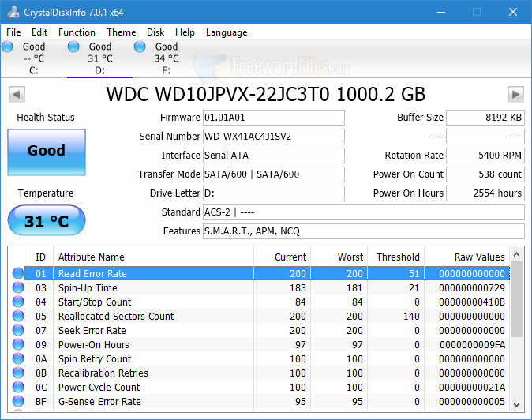Click the status orb for drive F:

coord(140,47)
